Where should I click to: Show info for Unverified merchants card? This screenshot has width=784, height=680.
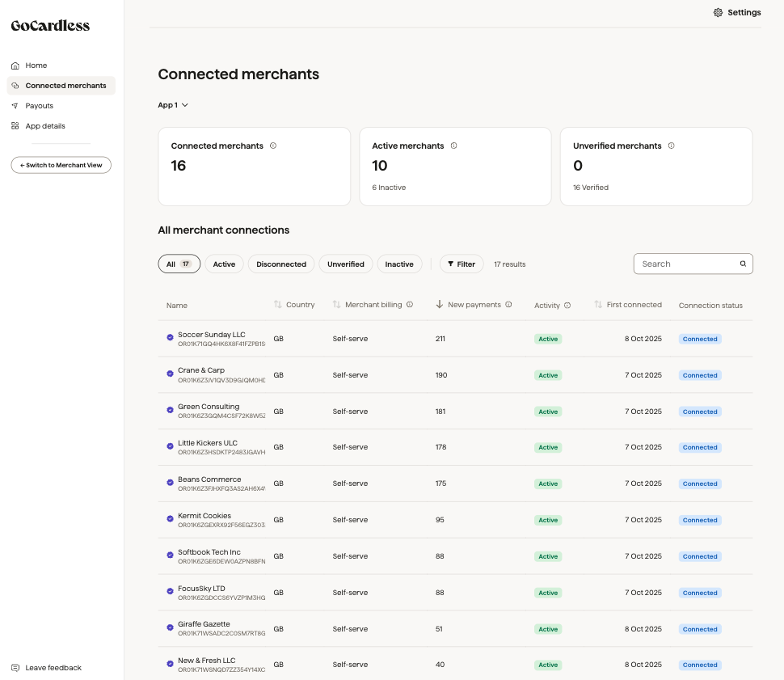(671, 146)
